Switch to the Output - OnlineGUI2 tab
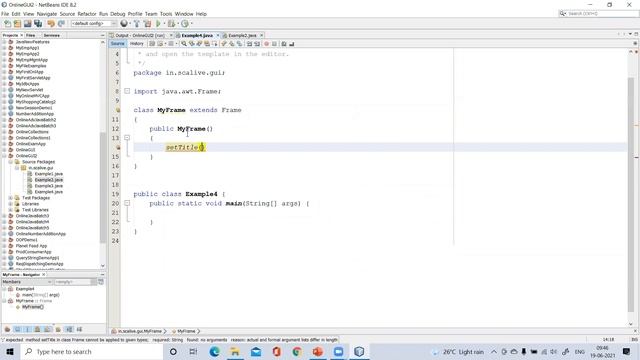Screen dimensions: 640x360 click(x=140, y=36)
